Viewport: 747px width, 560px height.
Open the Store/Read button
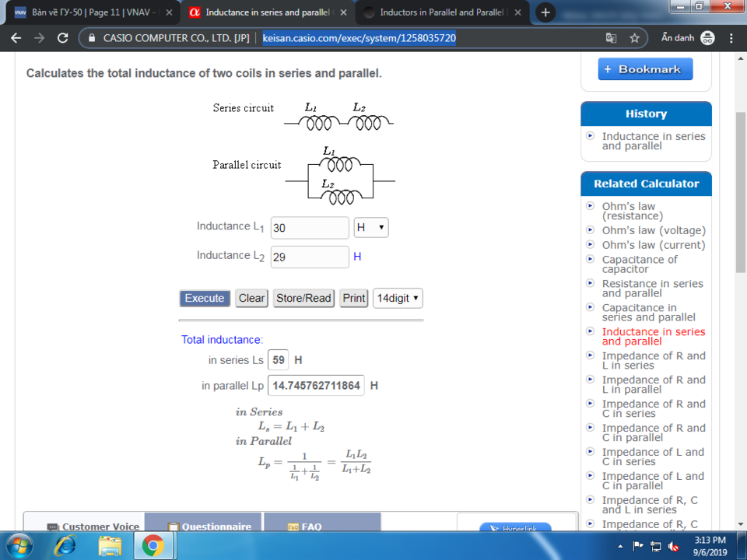pos(303,298)
